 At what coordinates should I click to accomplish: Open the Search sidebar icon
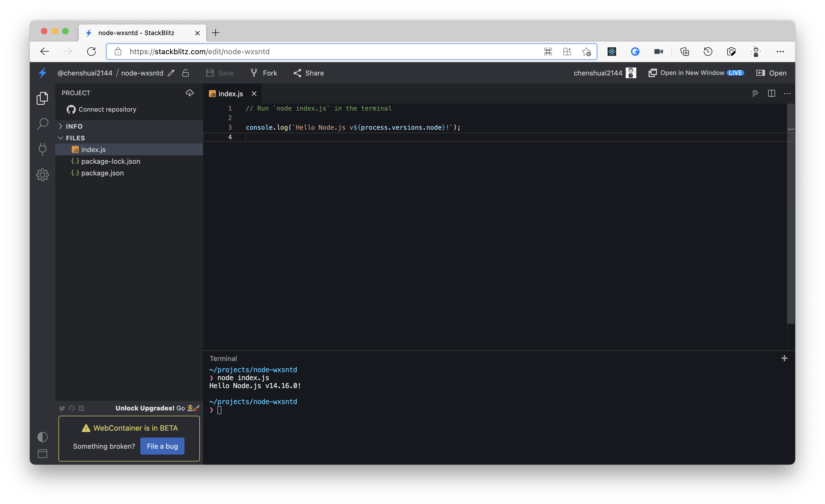(x=43, y=124)
